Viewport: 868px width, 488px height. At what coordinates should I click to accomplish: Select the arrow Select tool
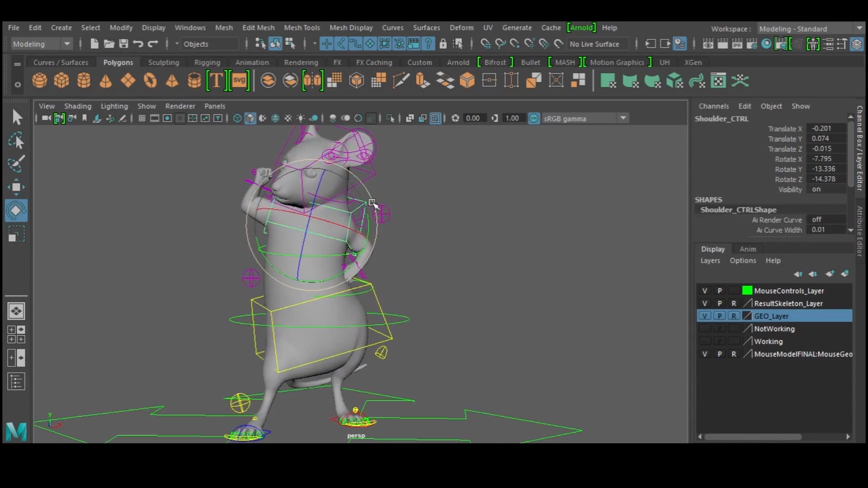click(17, 117)
